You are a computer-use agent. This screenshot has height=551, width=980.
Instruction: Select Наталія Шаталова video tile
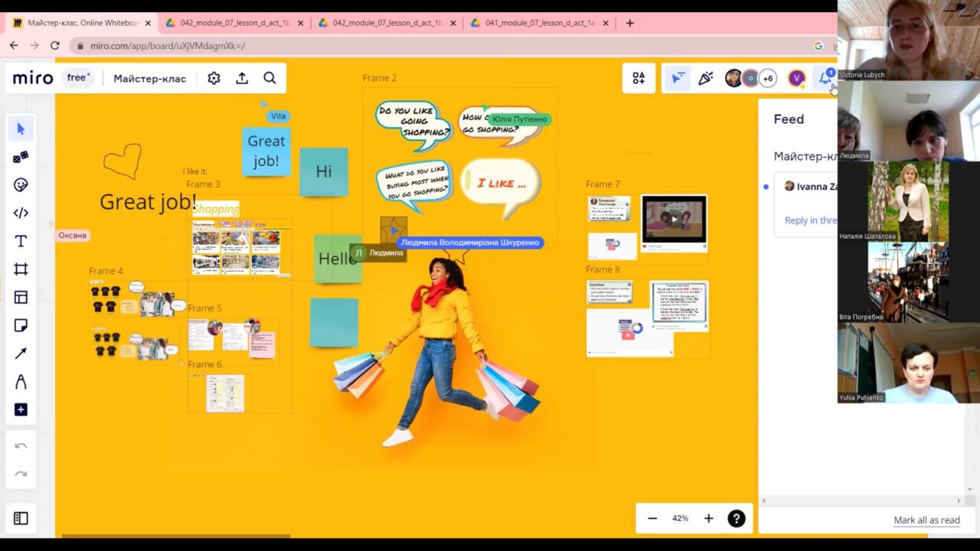coord(909,201)
